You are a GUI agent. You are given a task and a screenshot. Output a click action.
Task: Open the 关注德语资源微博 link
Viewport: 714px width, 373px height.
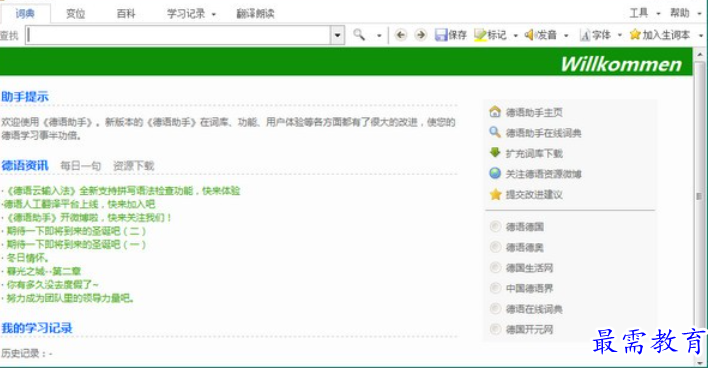pyautogui.click(x=544, y=174)
